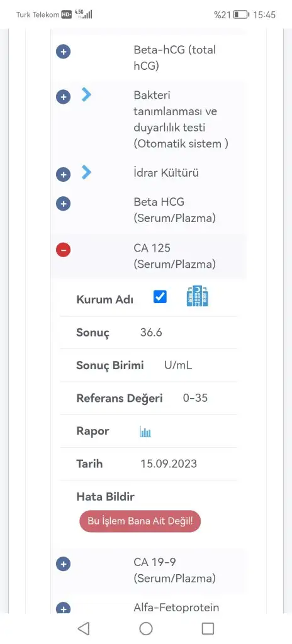Expand the Beta HCG (Serum/Plazma) row
This screenshot has height=644, width=292.
click(x=64, y=204)
